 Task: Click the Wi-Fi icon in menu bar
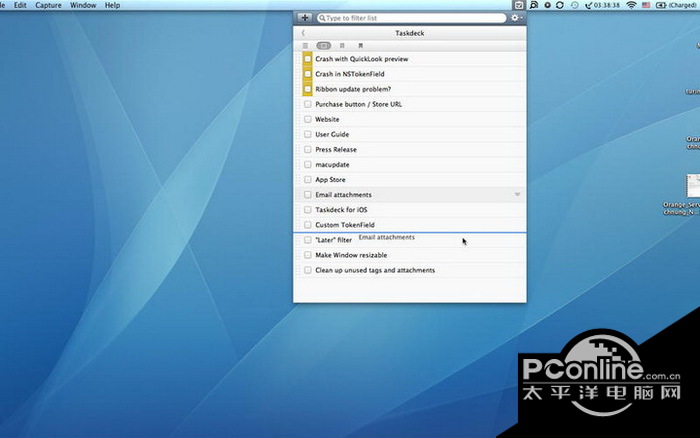[x=632, y=5]
